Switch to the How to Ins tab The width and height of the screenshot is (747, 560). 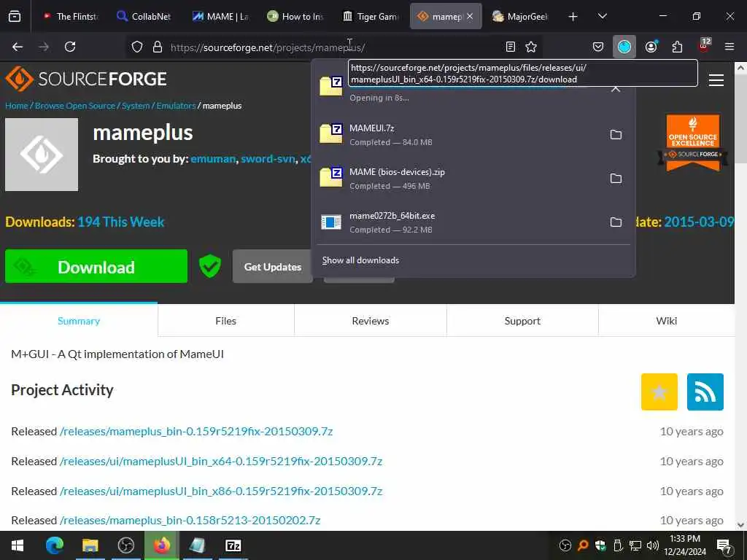(295, 17)
